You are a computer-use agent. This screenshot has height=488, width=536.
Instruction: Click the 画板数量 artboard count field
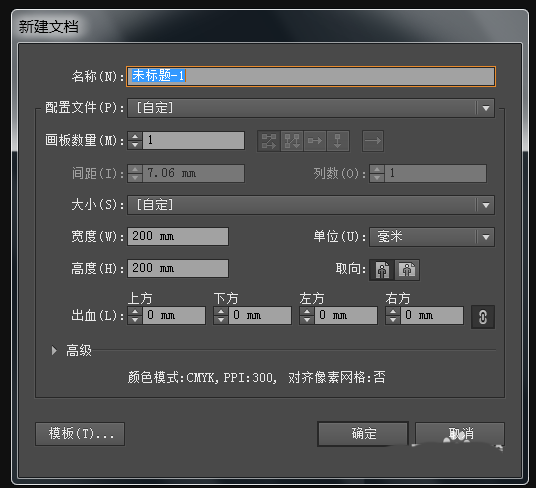(x=193, y=140)
